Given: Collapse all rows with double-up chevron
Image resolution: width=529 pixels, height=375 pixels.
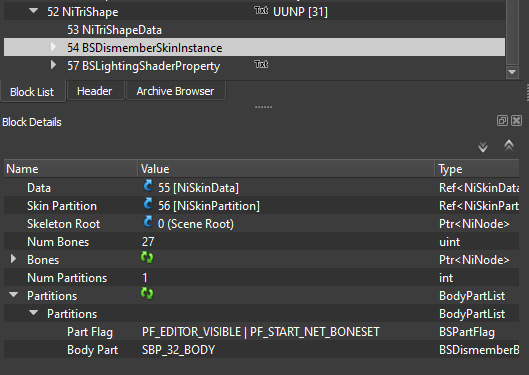Looking at the screenshot, I should click(509, 145).
